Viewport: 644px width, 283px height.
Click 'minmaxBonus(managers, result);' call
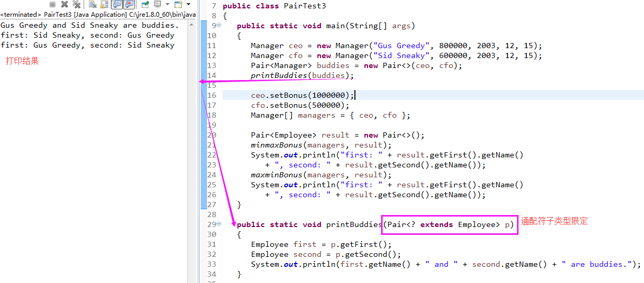tap(321, 145)
